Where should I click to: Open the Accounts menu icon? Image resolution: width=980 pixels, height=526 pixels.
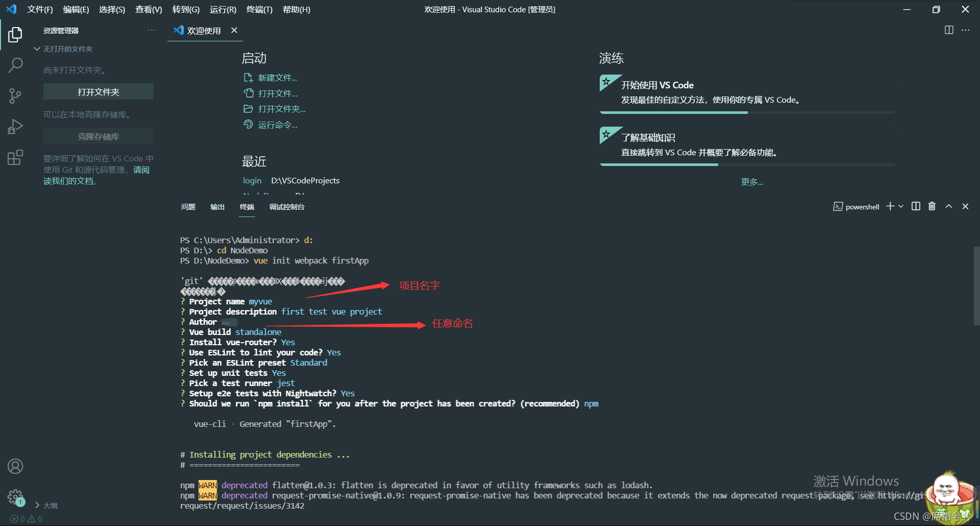[x=15, y=466]
